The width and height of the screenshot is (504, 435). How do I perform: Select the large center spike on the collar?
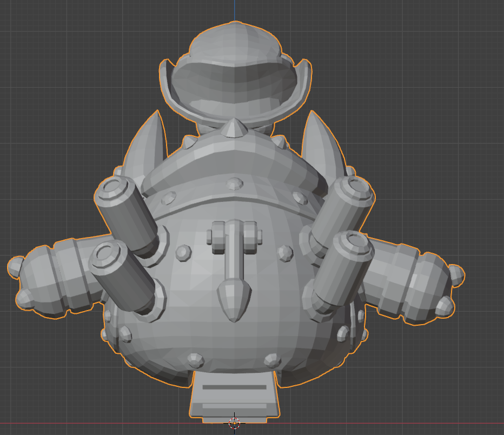[x=234, y=128]
